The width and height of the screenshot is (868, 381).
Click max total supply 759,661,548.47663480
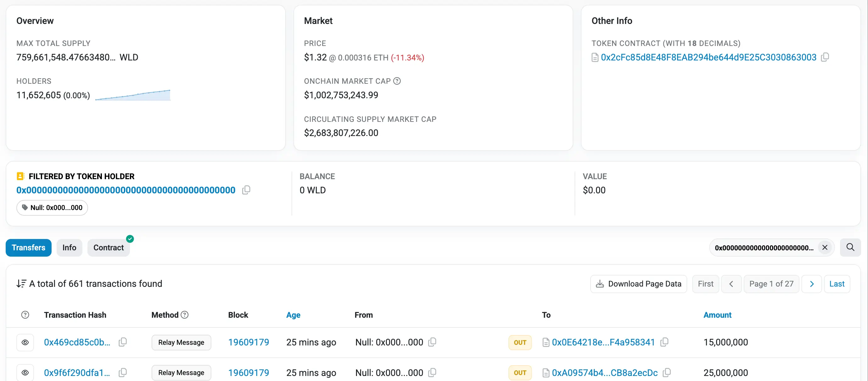pyautogui.click(x=66, y=57)
